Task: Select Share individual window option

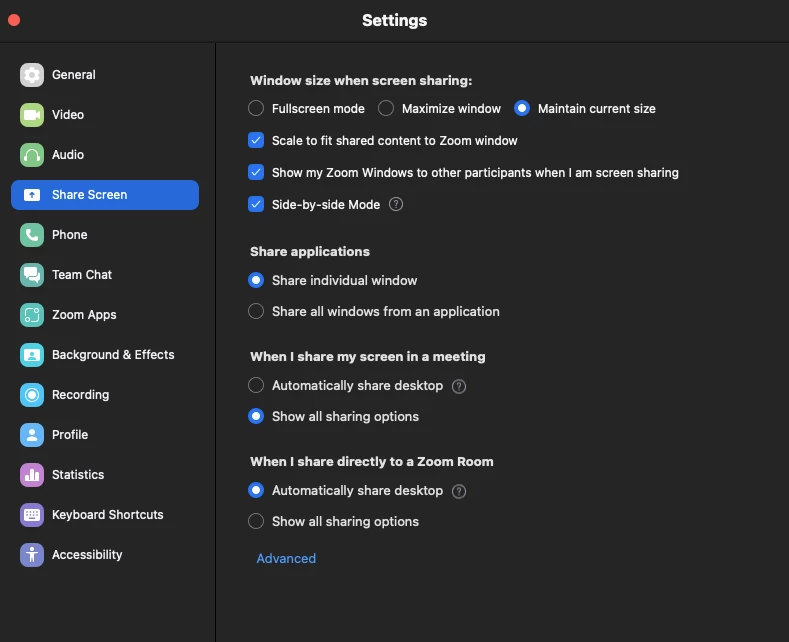Action: tap(256, 280)
